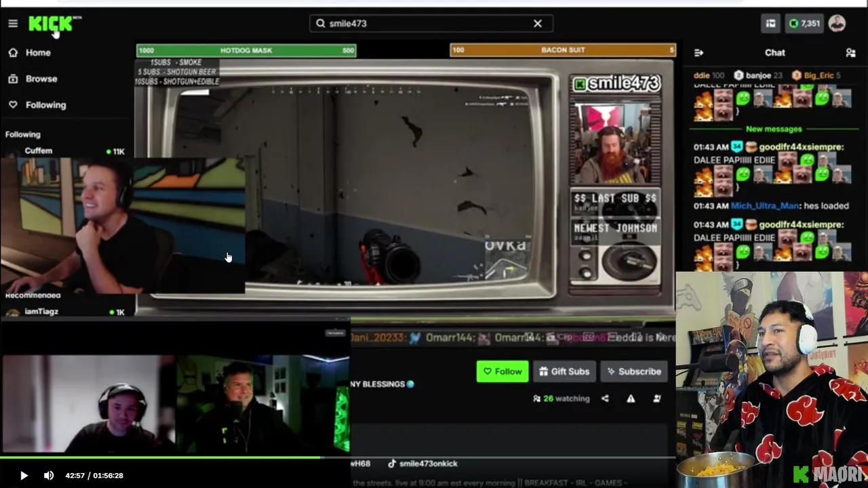Click the 42:57 / 01:56:28 timestamp
Image resolution: width=868 pixels, height=488 pixels.
[94, 476]
